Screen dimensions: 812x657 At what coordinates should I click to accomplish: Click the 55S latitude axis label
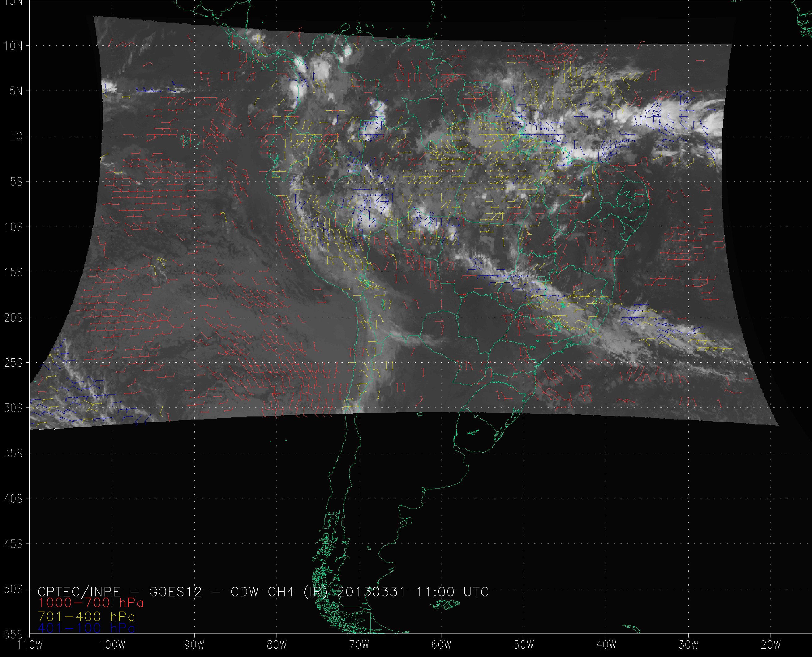(x=13, y=634)
